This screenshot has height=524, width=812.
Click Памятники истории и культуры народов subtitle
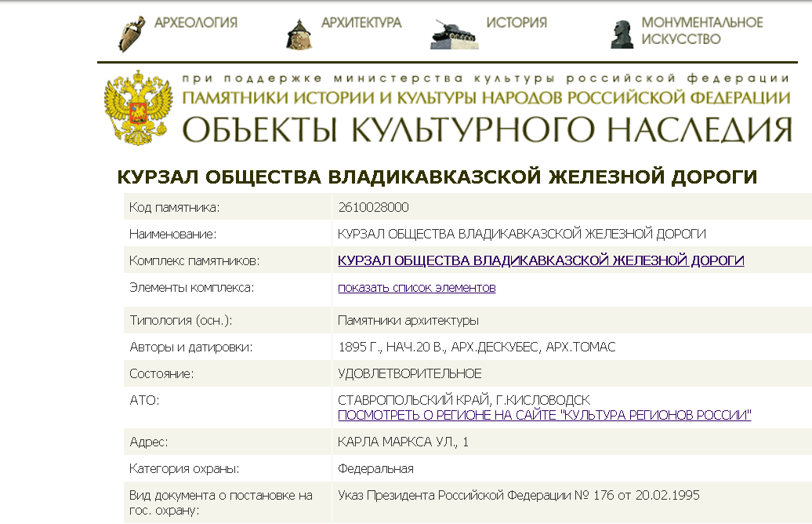tap(486, 98)
